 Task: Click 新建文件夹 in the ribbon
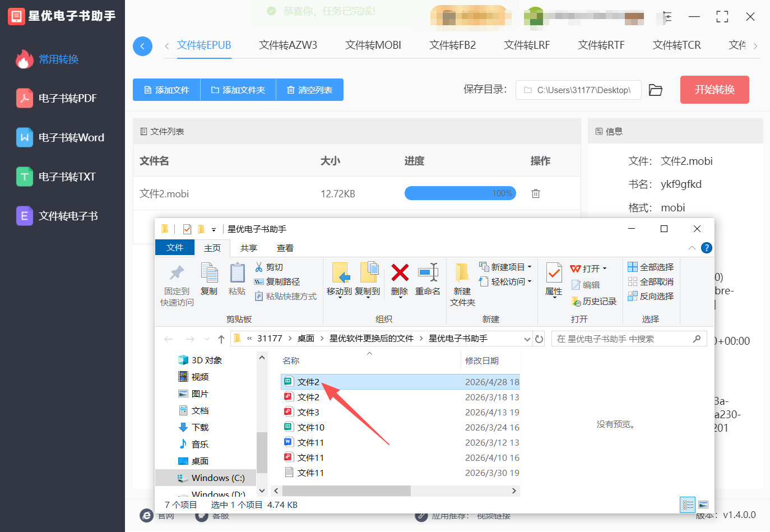point(462,285)
